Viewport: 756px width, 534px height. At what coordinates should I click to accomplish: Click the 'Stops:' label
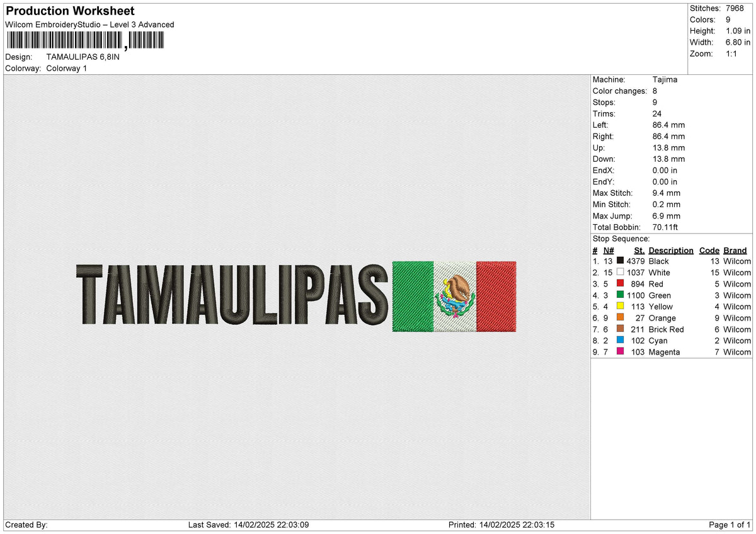604,103
